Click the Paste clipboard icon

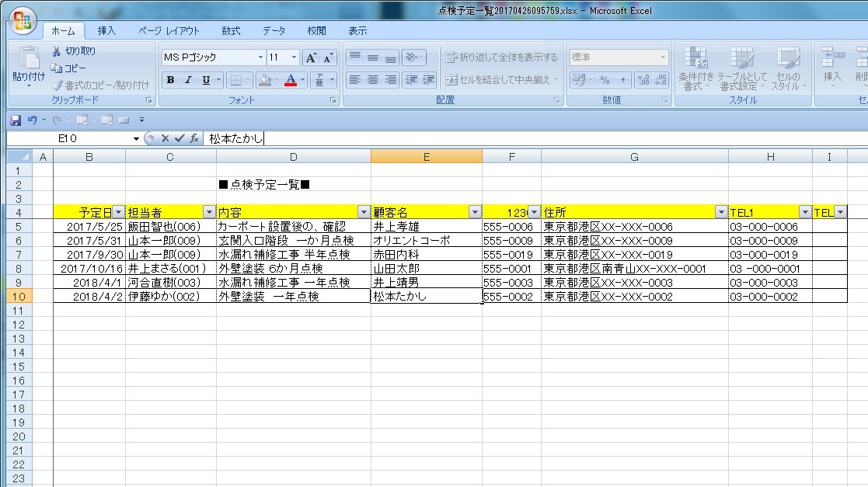[x=29, y=58]
